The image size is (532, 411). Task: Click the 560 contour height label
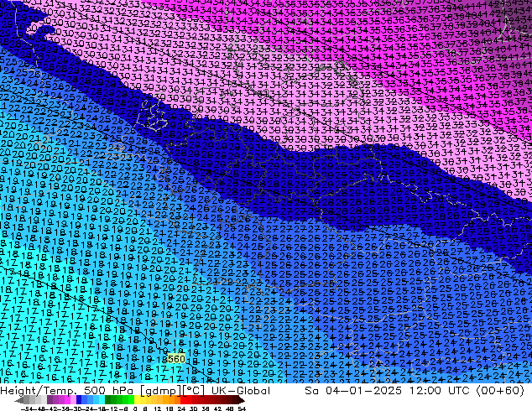176,359
